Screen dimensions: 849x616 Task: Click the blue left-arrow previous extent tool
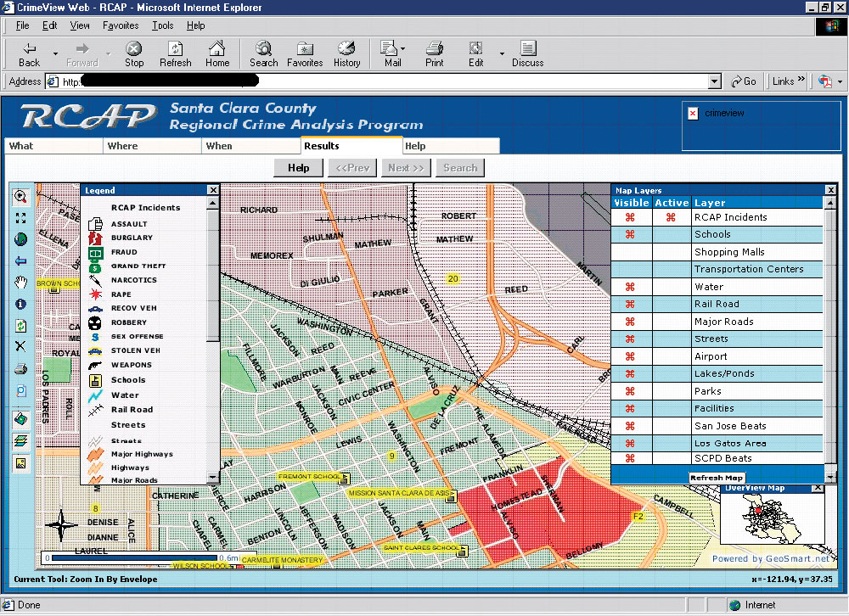(20, 260)
